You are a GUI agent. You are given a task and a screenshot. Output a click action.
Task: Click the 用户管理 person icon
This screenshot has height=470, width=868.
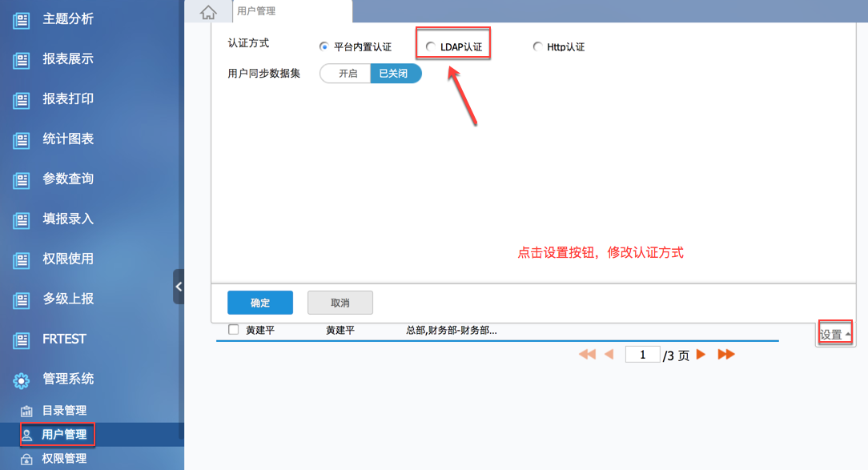click(x=26, y=435)
